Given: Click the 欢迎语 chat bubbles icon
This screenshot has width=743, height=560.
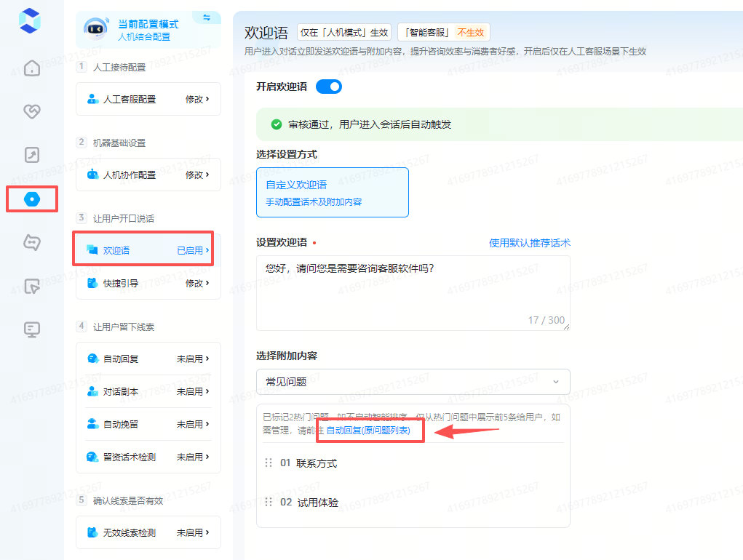Looking at the screenshot, I should click(92, 250).
